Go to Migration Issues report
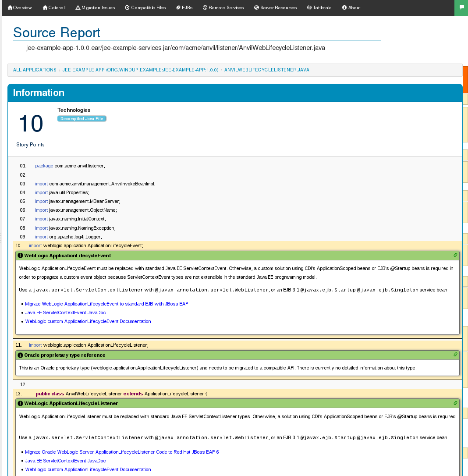This screenshot has width=468, height=476. tap(95, 7)
